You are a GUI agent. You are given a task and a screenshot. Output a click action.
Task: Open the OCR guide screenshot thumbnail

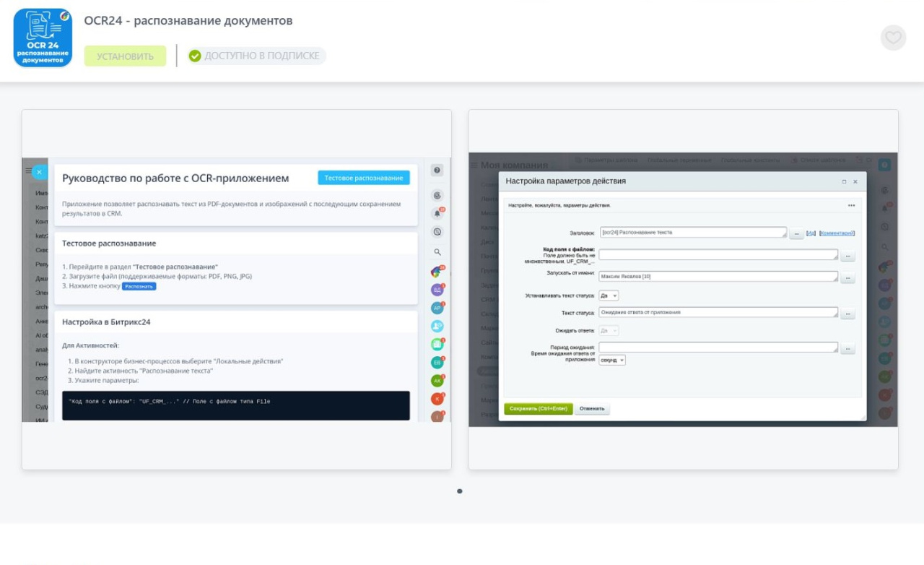(237, 290)
